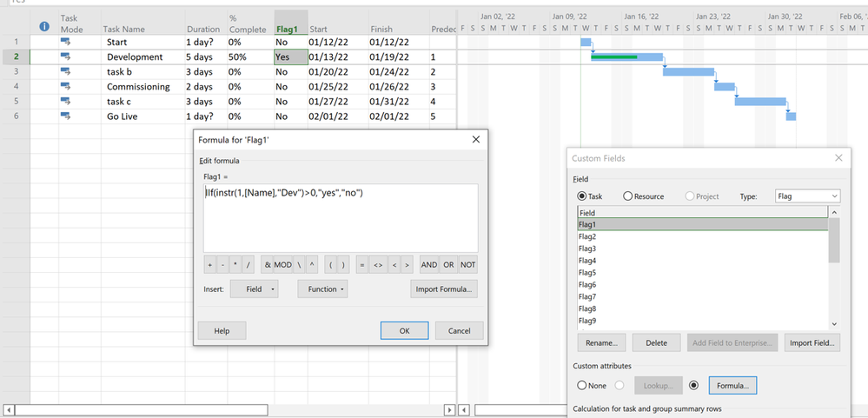Select the Task radio button in Custom Fields

(582, 196)
